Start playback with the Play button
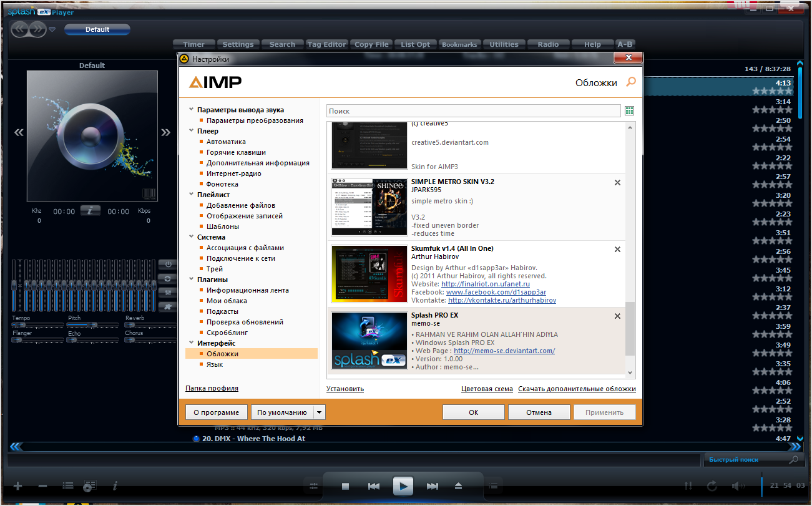This screenshot has height=506, width=812. coord(403,485)
